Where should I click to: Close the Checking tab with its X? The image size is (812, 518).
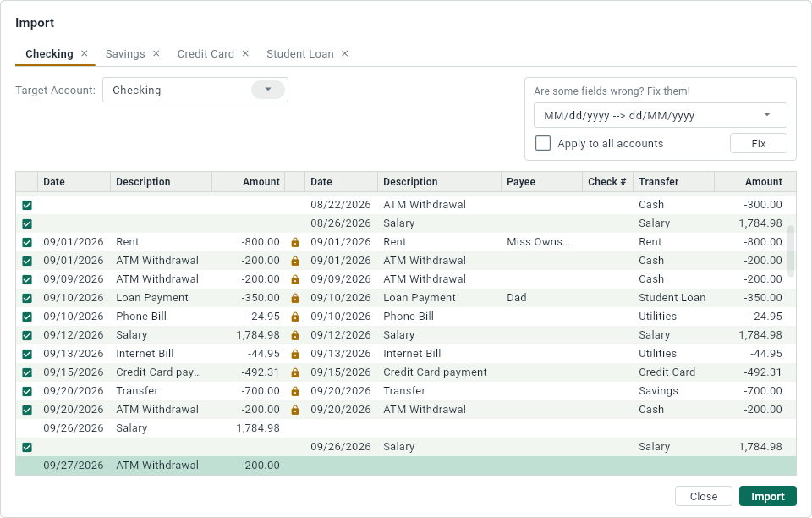85,53
